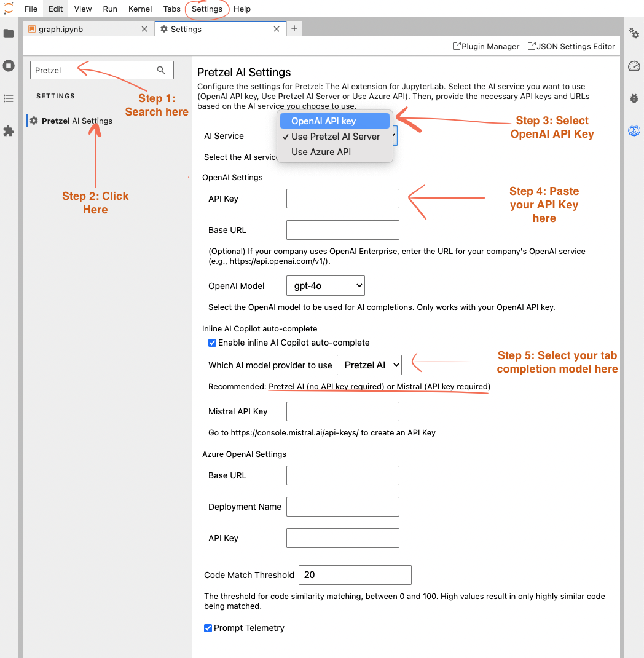The image size is (644, 658).
Task: Click the Azure API Key field
Action: coord(342,538)
